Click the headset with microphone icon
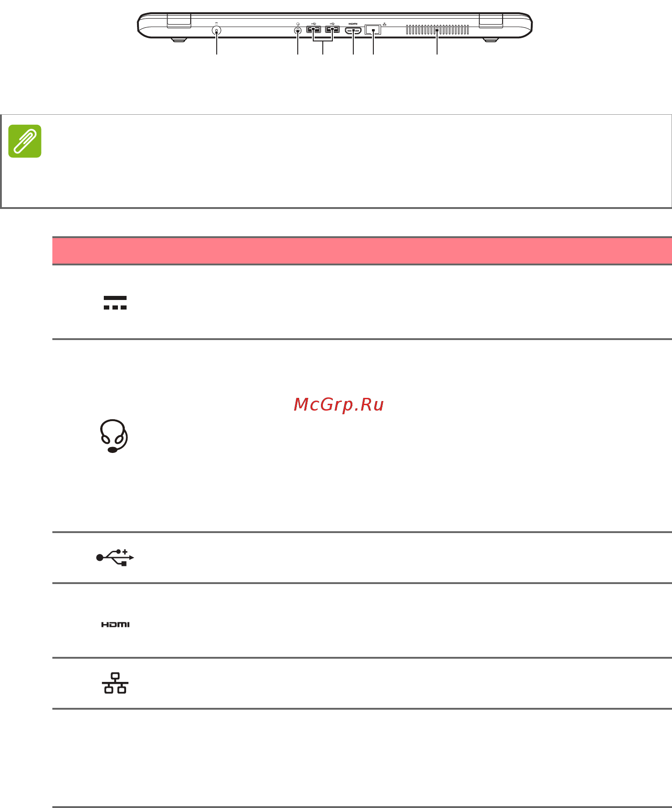672x808 pixels. (114, 436)
